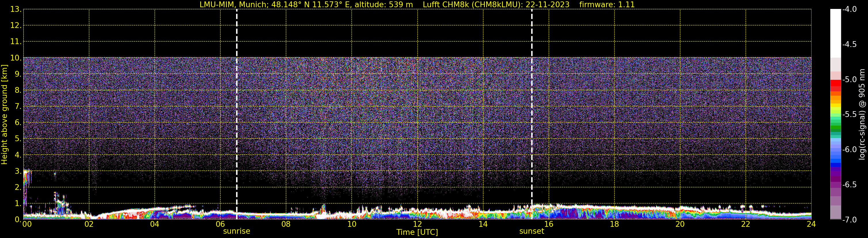Image resolution: width=868 pixels, height=238 pixels.
Task: Click the '6.' height axis tick label
Action: tap(18, 123)
